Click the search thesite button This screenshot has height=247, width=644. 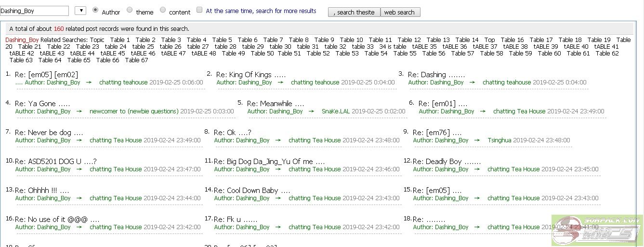(x=354, y=13)
